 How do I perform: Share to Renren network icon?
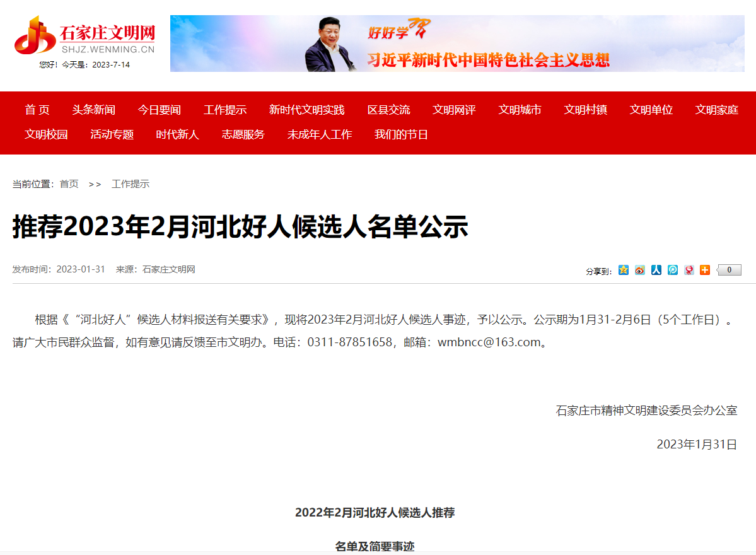[656, 270]
